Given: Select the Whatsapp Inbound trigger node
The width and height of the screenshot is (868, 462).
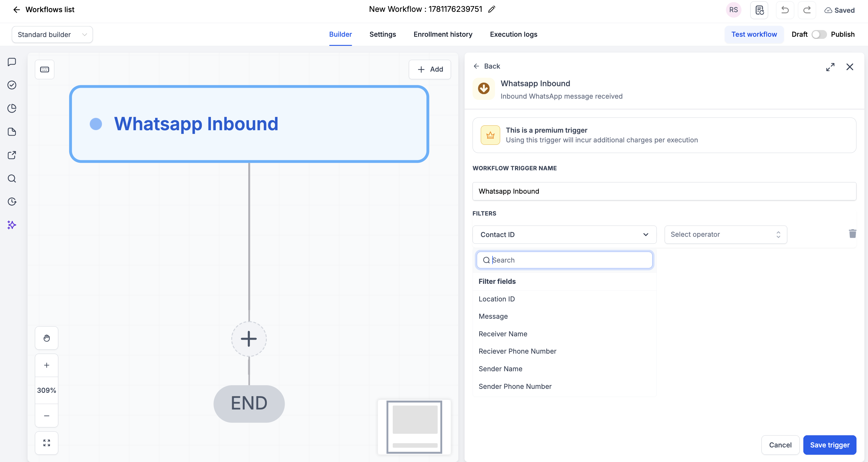Looking at the screenshot, I should point(249,124).
